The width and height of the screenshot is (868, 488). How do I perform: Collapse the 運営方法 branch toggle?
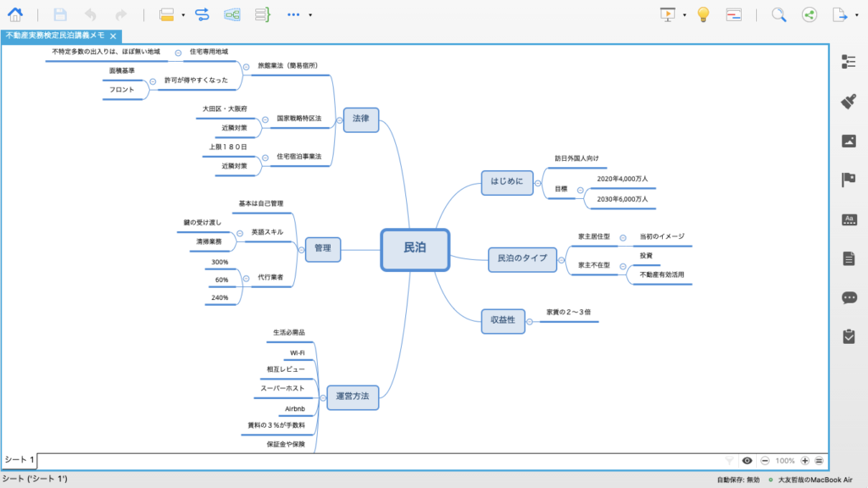(x=323, y=398)
